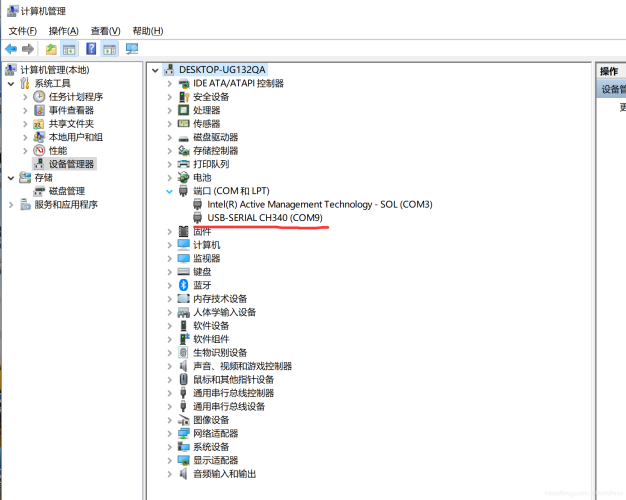Click the 共享文件夹 icon
This screenshot has width=626, height=500.
39,124
